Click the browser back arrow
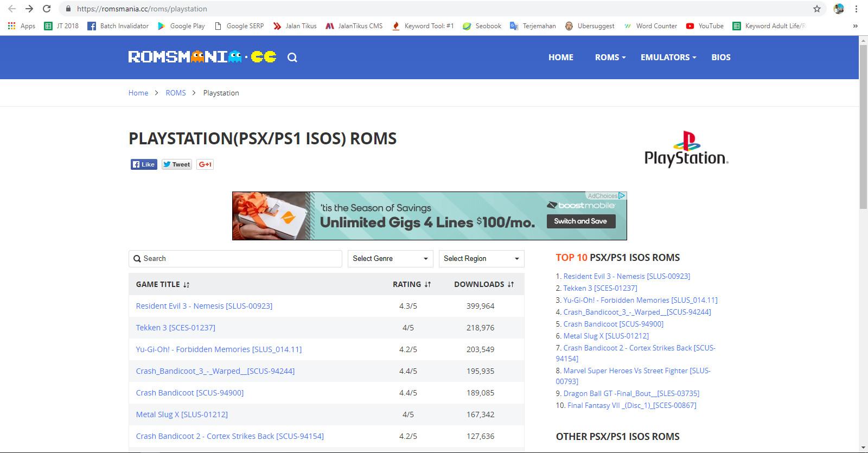The image size is (868, 453). pos(12,9)
